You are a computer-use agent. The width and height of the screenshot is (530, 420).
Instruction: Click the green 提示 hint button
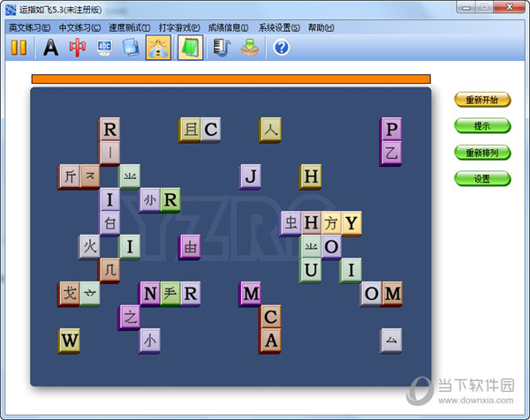(x=482, y=126)
